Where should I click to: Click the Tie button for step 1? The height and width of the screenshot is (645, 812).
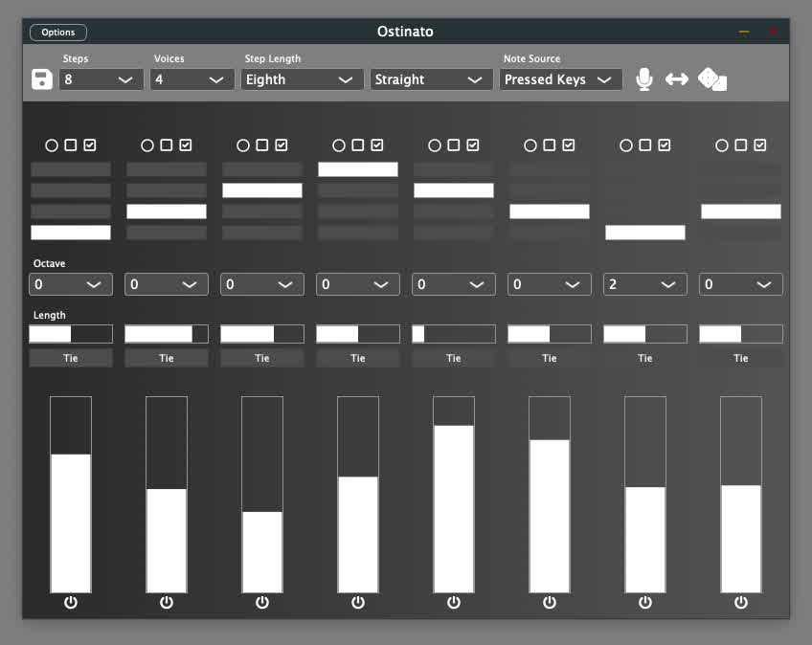coord(71,358)
